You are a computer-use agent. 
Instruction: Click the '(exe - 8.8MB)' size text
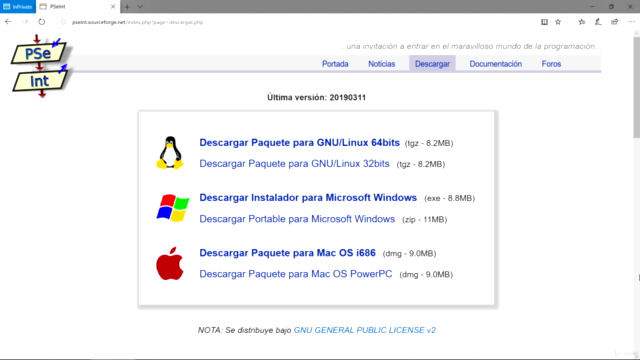coord(449,198)
